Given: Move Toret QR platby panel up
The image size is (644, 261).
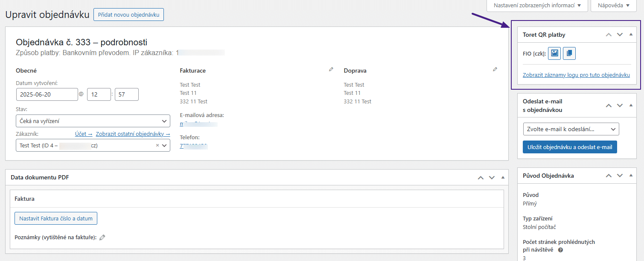Looking at the screenshot, I should pos(609,35).
